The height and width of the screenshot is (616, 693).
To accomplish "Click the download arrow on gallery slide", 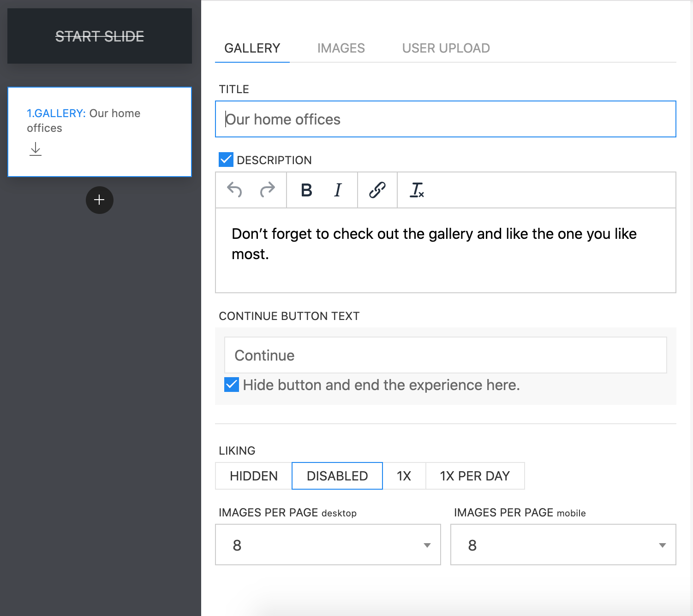I will point(36,149).
